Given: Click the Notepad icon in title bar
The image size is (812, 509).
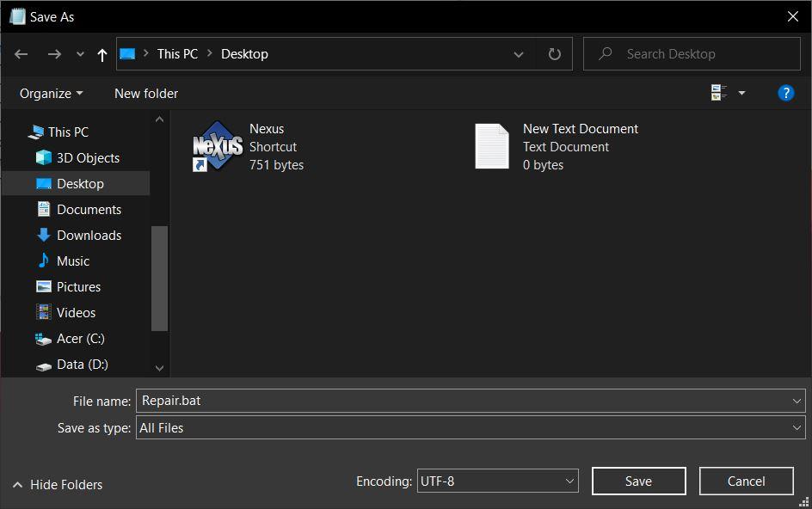Looking at the screenshot, I should (x=17, y=16).
